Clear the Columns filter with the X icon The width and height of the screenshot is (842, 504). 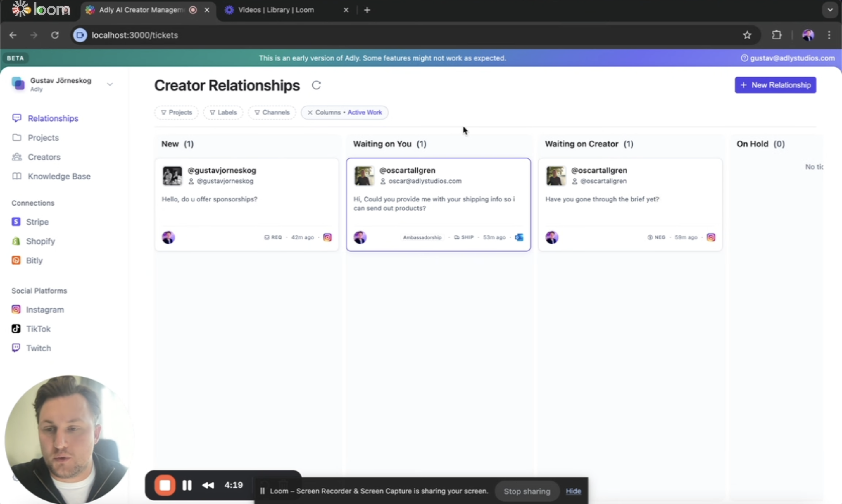click(310, 113)
